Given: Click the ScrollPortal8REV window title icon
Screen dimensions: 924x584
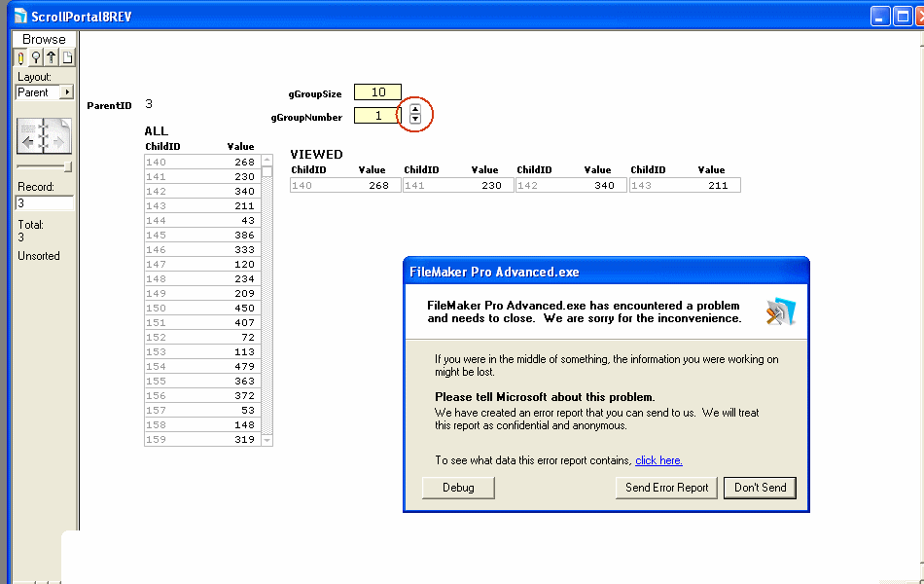Looking at the screenshot, I should (20, 15).
